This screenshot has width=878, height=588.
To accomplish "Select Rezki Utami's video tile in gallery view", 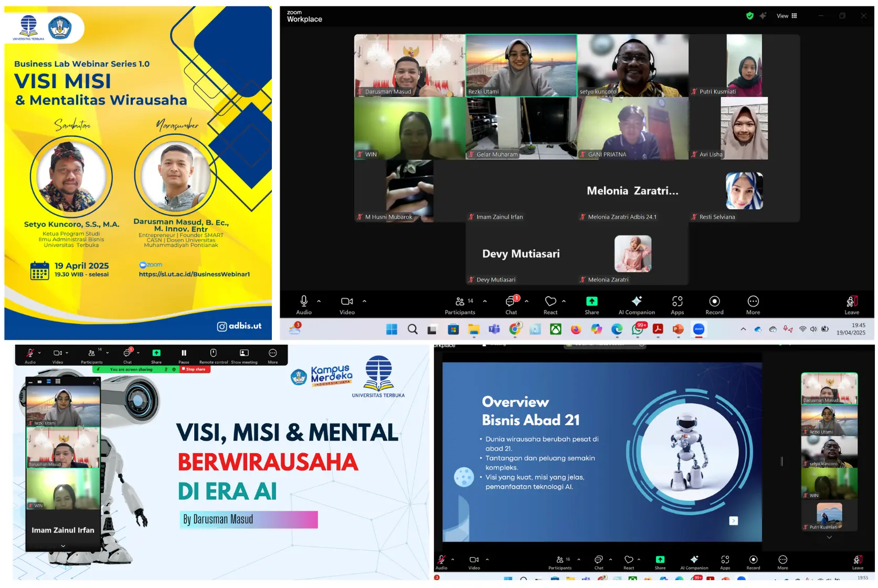I will coord(521,66).
